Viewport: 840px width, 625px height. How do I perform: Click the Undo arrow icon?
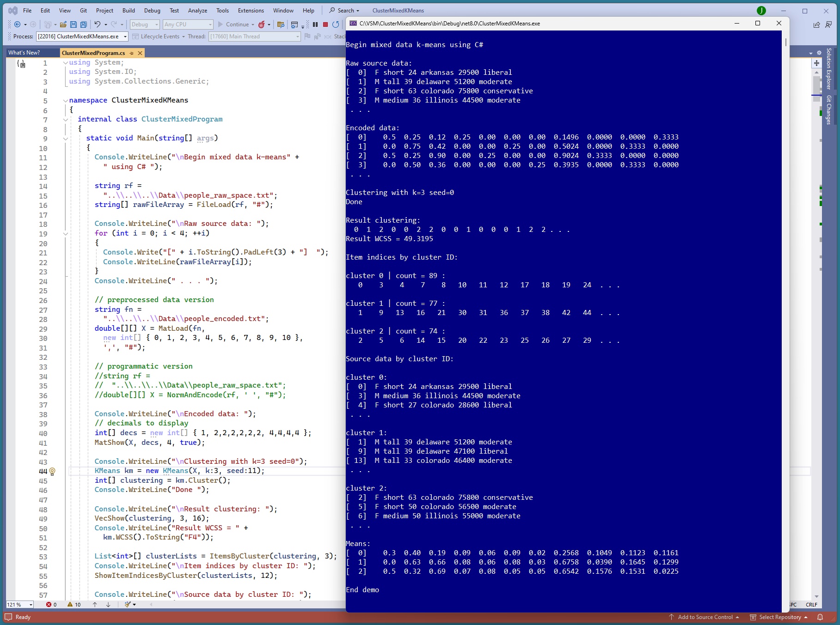point(98,24)
